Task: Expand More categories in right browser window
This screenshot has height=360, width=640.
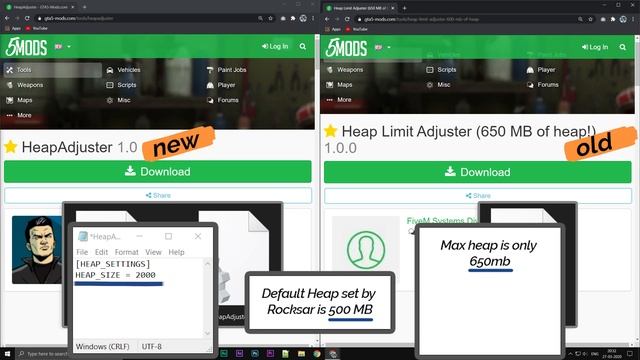Action: [339, 100]
